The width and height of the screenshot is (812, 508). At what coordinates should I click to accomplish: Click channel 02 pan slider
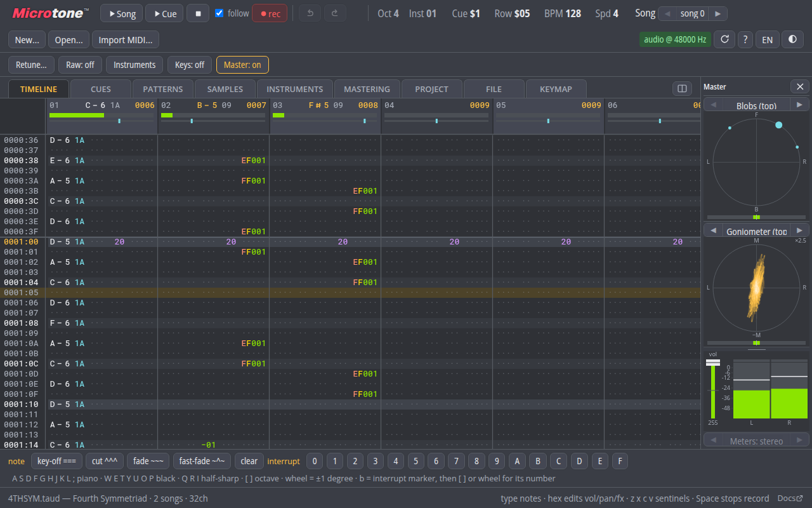[x=214, y=121]
